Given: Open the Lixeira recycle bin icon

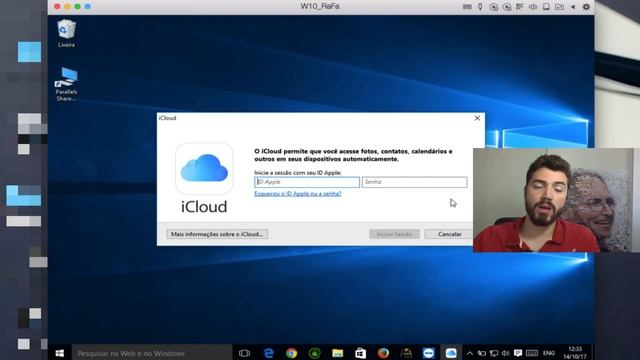Looking at the screenshot, I should coord(66,33).
